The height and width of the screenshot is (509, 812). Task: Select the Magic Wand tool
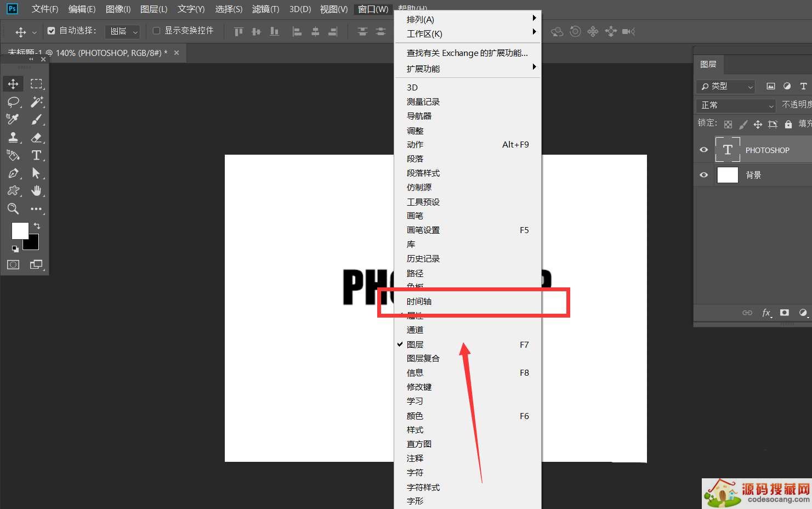tap(36, 102)
